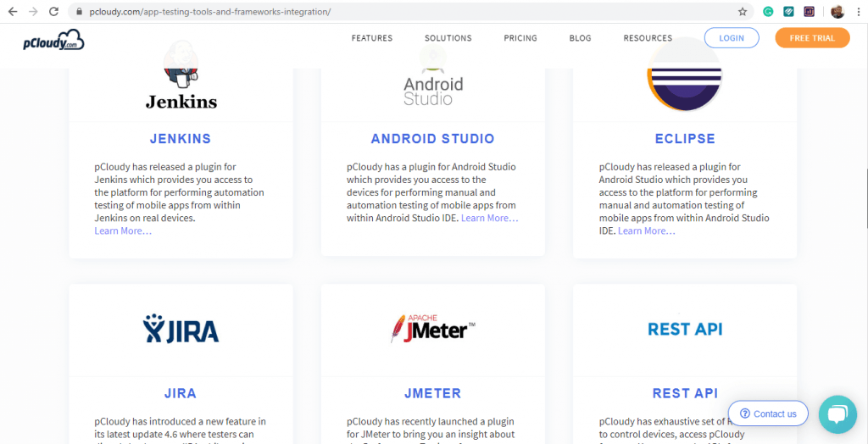Click the Android Studio logo image
The width and height of the screenshot is (868, 444).
[x=432, y=83]
